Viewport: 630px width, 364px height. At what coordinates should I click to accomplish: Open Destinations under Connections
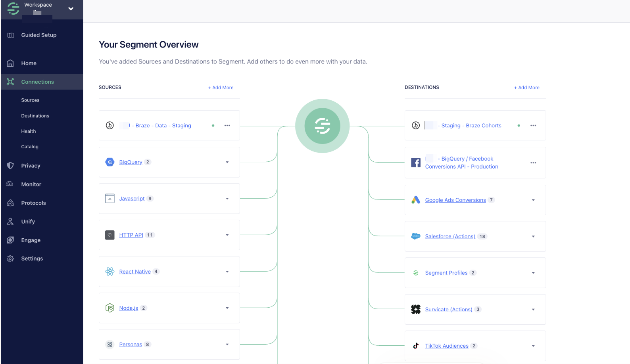pyautogui.click(x=35, y=116)
